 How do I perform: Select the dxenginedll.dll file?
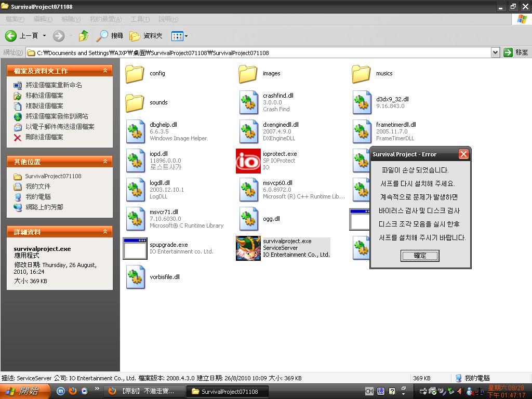coord(269,131)
